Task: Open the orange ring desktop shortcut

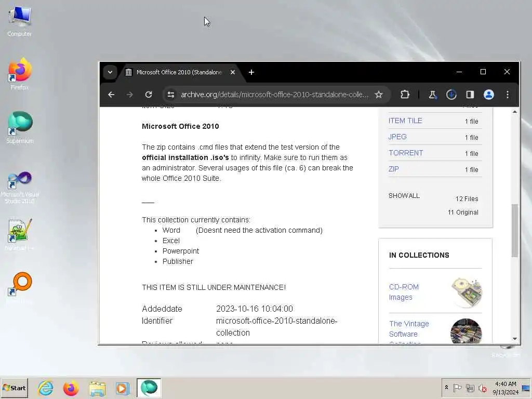Action: tap(20, 287)
